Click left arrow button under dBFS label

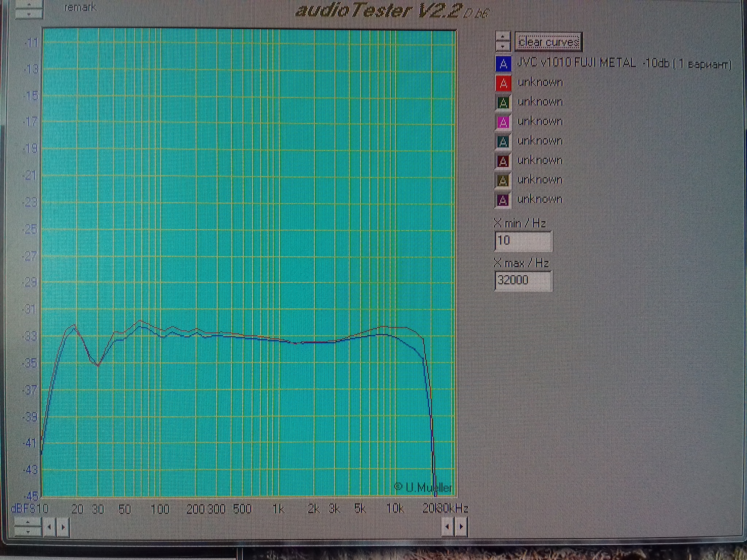click(49, 527)
